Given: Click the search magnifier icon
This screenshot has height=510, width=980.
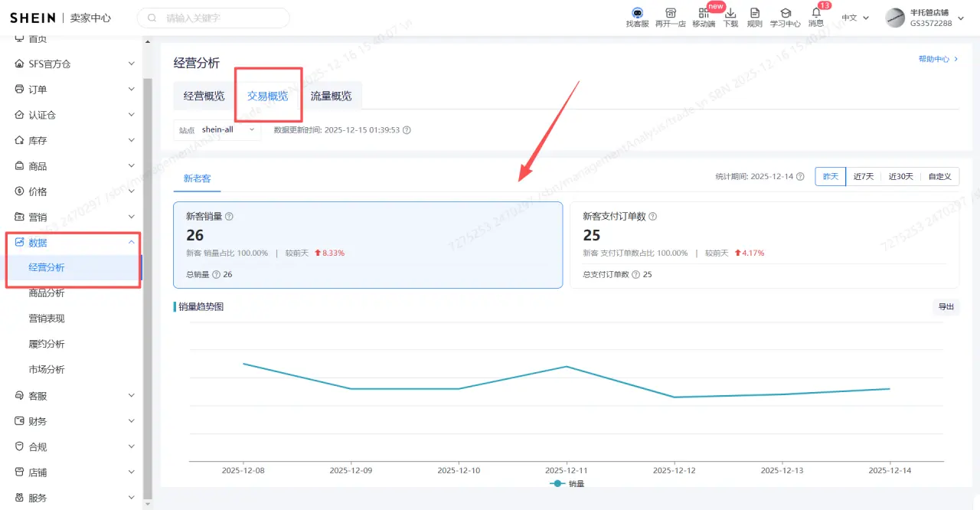Looking at the screenshot, I should (x=152, y=18).
